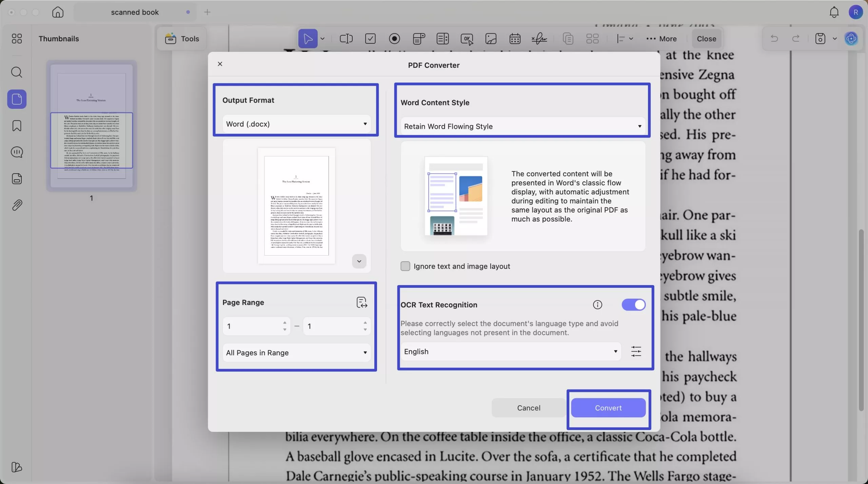Screen dimensions: 868x484
Task: Click the OCR info icon
Action: pos(597,305)
